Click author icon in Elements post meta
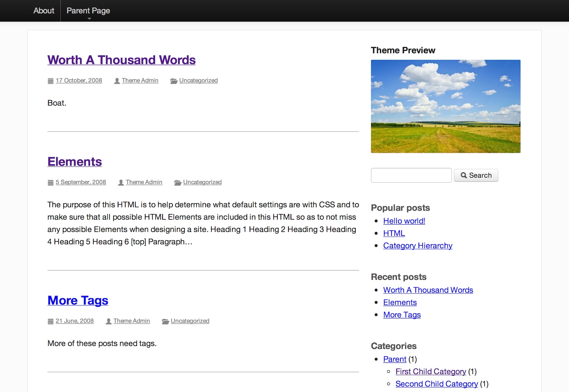 point(121,183)
